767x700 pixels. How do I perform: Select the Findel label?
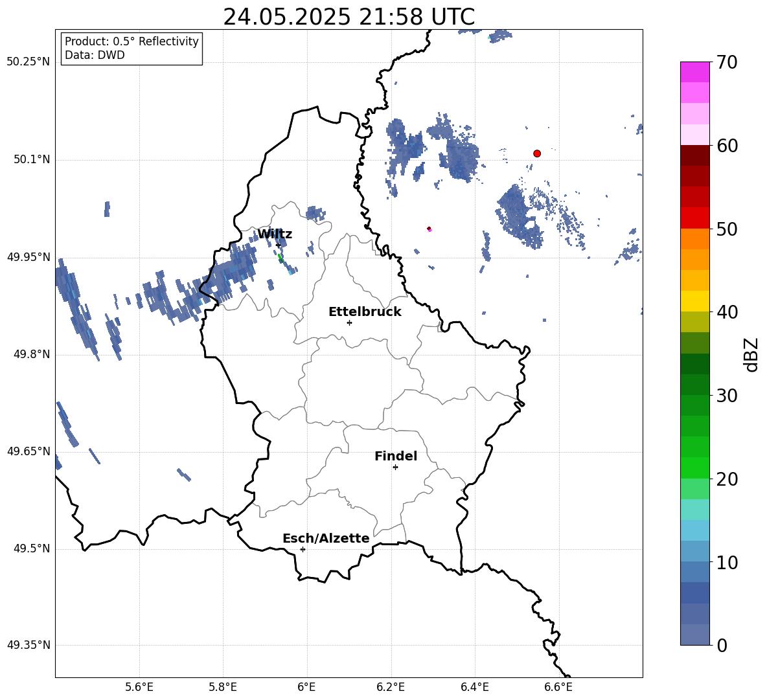396,456
